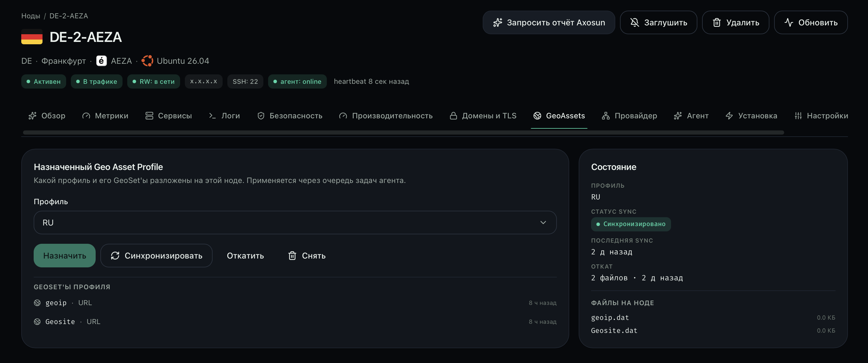Image resolution: width=868 pixels, height=363 pixels.
Task: Click the x.x.x.x IP address chip
Action: [x=203, y=81]
